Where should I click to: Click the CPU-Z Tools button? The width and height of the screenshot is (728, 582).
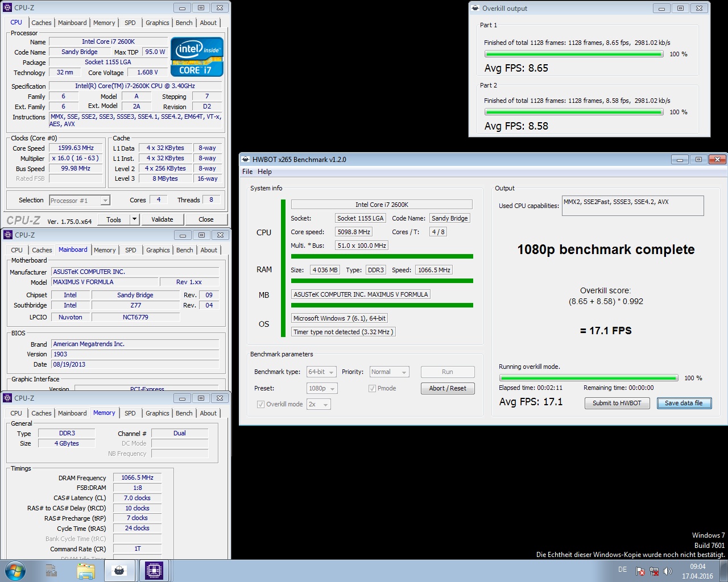coord(114,219)
